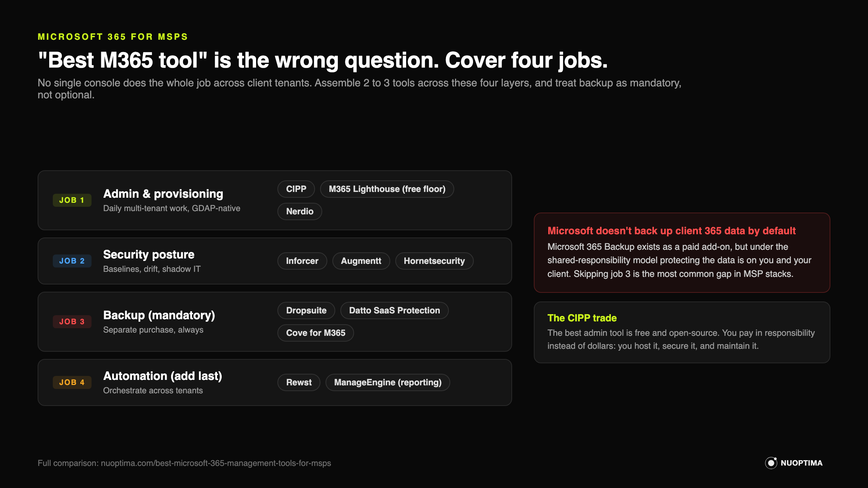Select the "Security posture" heading
Viewport: 868px width, 488px height.
point(149,254)
